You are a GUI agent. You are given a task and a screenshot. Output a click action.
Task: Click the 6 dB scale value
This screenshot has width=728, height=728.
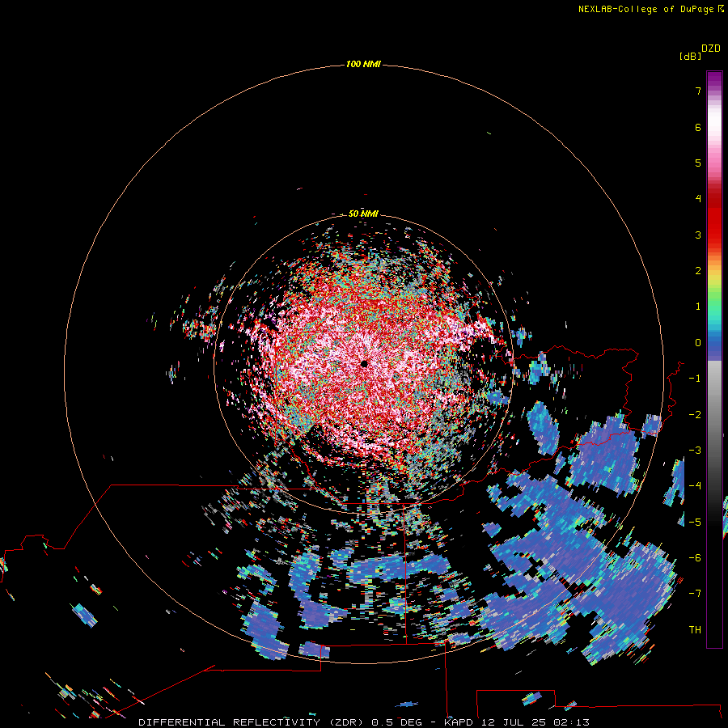point(698,127)
